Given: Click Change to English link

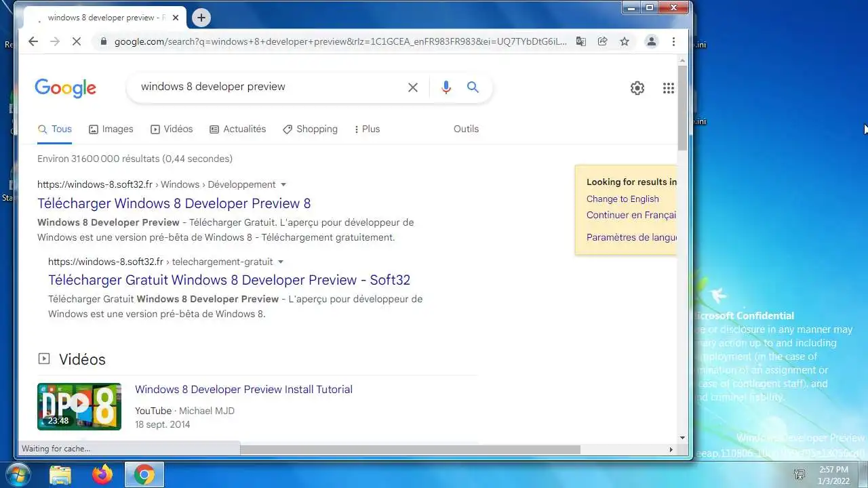Looking at the screenshot, I should click(x=623, y=199).
